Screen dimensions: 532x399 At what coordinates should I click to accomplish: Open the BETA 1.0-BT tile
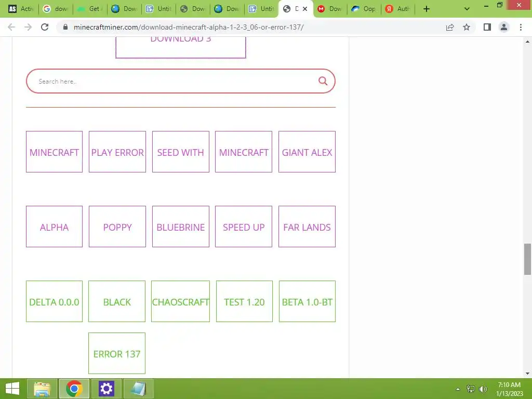pos(307,301)
